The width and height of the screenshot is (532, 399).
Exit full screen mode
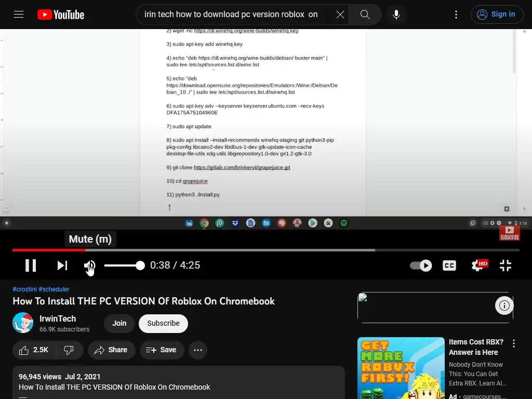tap(505, 265)
